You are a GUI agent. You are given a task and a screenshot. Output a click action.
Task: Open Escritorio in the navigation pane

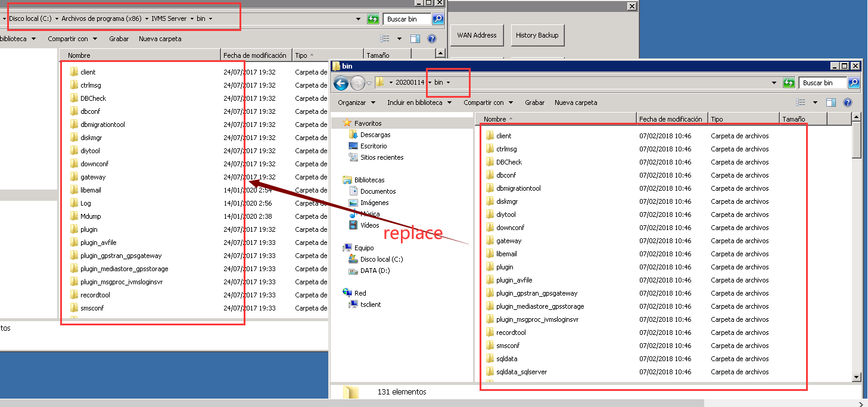[x=374, y=146]
